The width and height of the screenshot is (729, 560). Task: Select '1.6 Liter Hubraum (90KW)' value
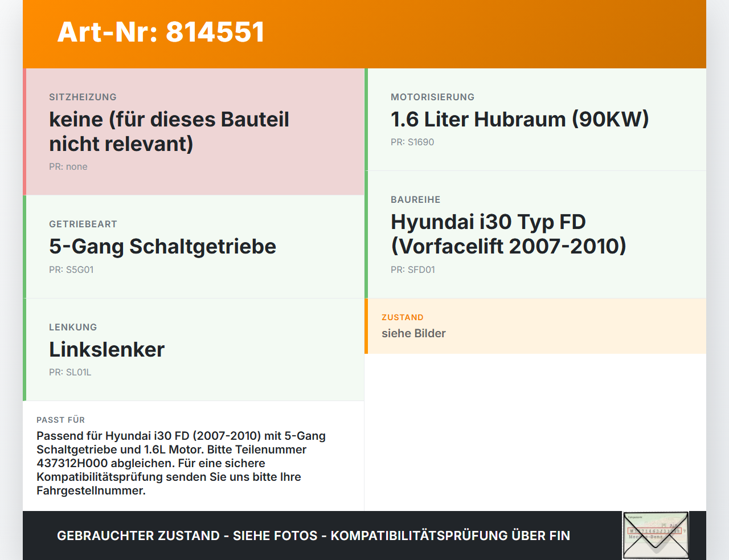[520, 119]
